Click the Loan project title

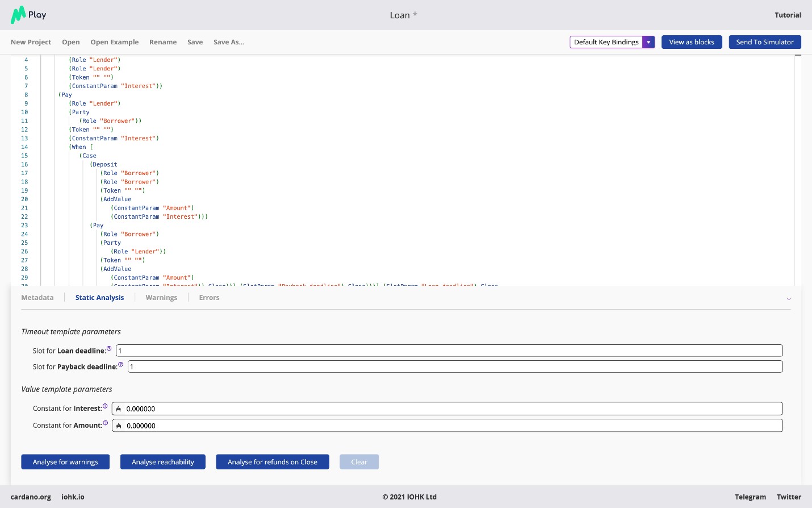tap(400, 15)
